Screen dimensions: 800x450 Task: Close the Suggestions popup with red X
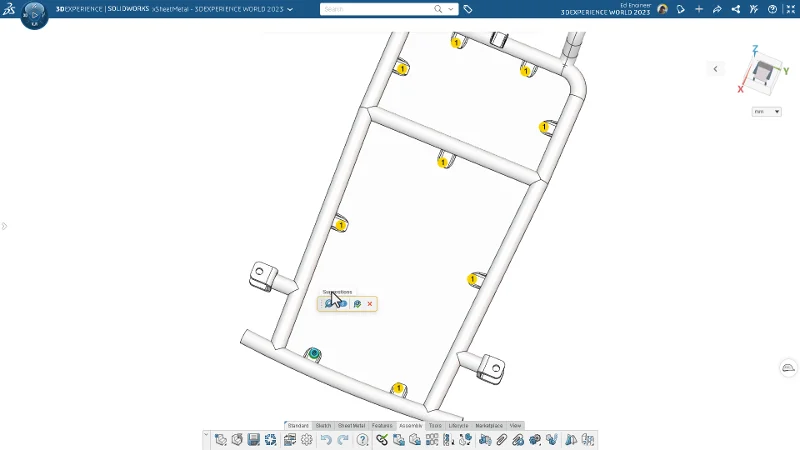pyautogui.click(x=370, y=304)
